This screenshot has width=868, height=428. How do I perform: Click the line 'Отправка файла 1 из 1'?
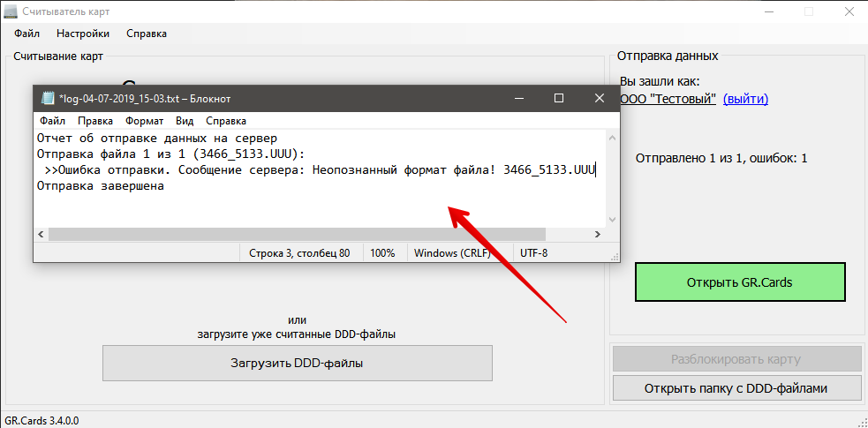tap(171, 154)
